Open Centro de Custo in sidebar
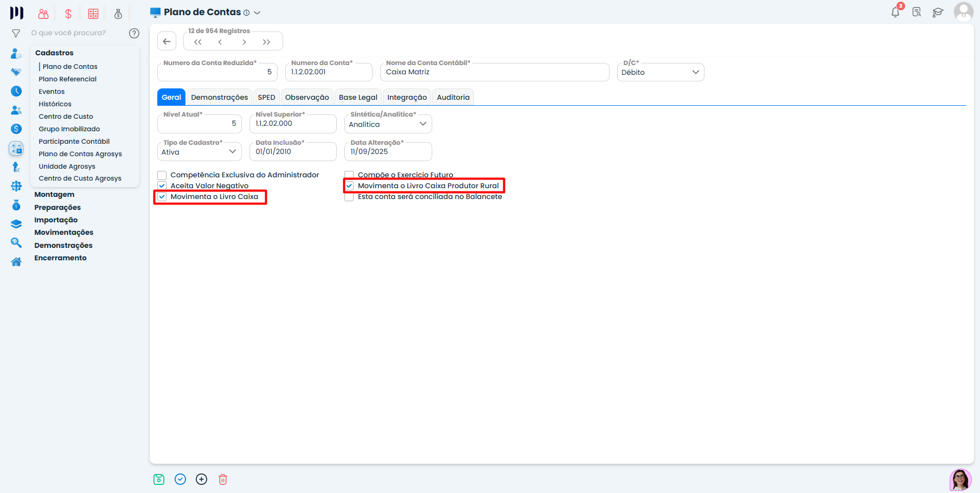This screenshot has width=980, height=493. point(66,117)
